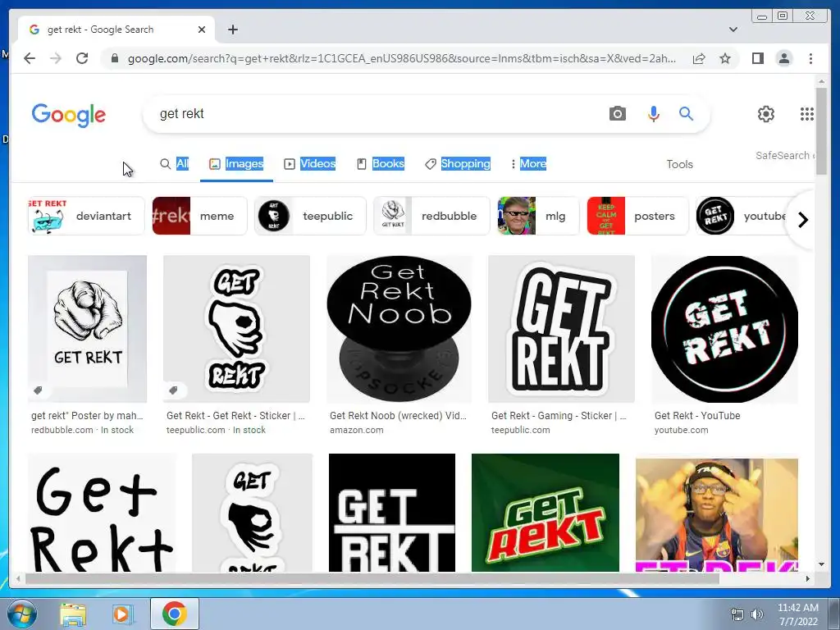The width and height of the screenshot is (840, 630).
Task: Click the amazon.com source text
Action: (357, 430)
